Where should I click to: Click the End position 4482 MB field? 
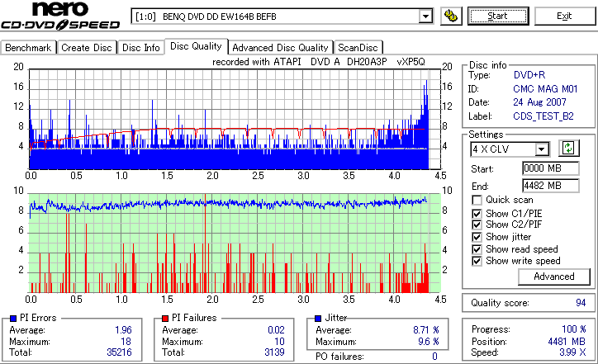point(550,186)
